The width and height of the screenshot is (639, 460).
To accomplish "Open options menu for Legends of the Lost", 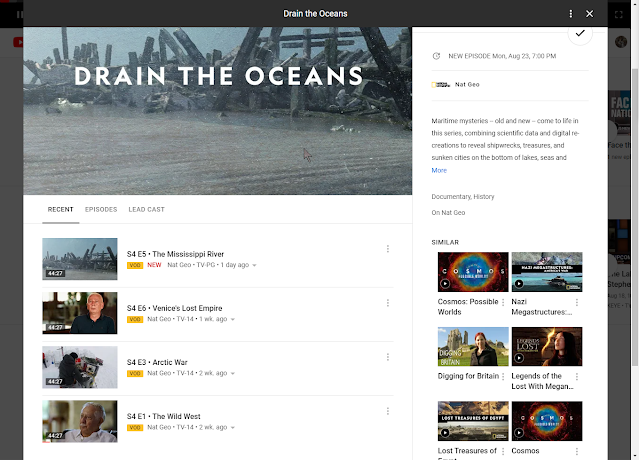I will (x=577, y=376).
